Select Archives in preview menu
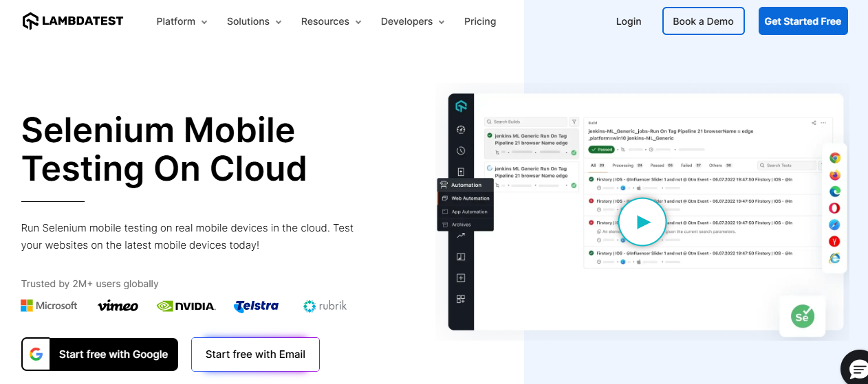Screen dimensions: 868x384 click(466, 225)
